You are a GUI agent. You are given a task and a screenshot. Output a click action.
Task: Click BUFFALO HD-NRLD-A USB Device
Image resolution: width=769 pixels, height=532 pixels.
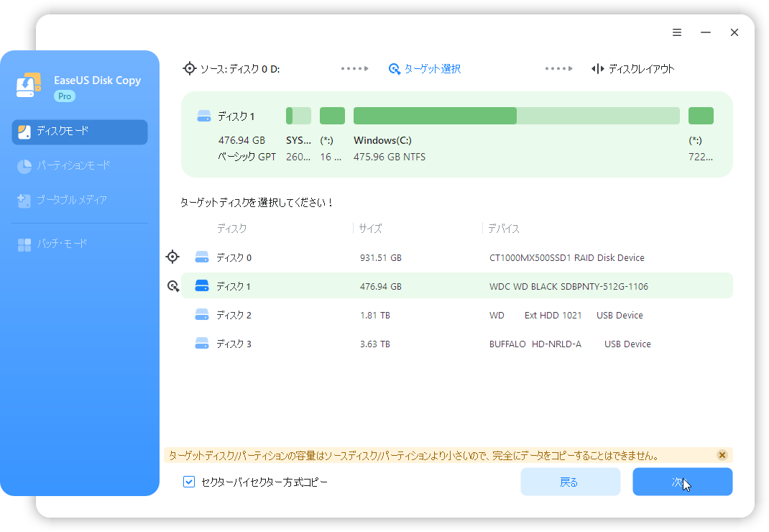click(x=570, y=344)
